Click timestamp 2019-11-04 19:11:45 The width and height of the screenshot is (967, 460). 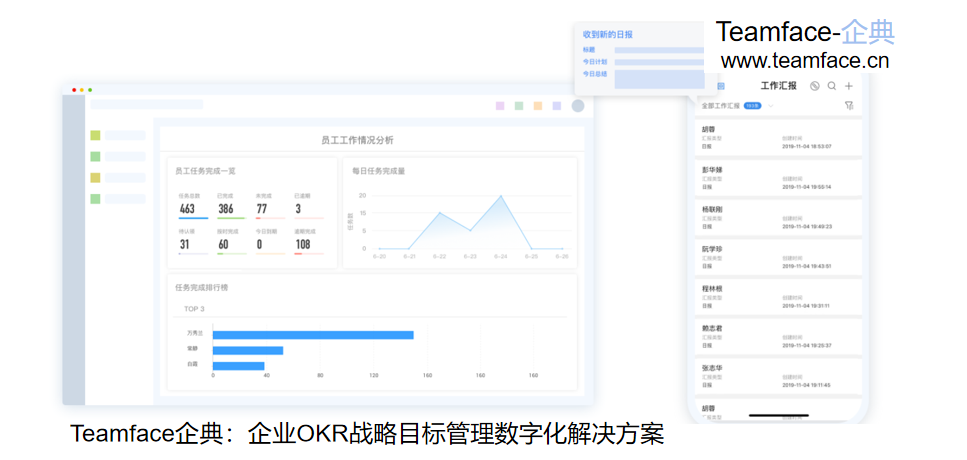[x=807, y=385]
